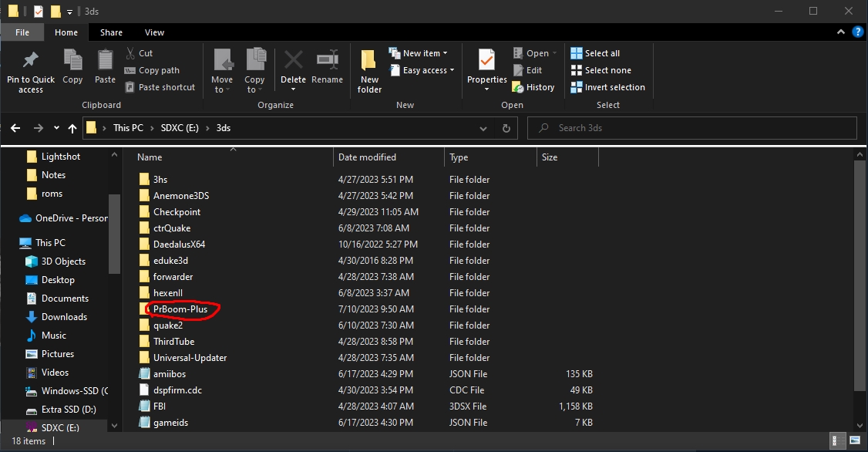The width and height of the screenshot is (868, 452).
Task: Switch to the View ribbon tab
Action: coord(154,32)
